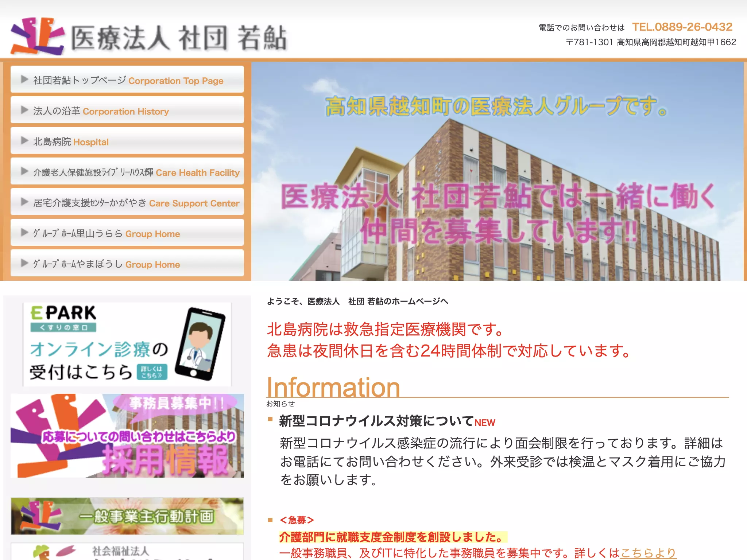Click the 医療法人 社団 若鮎 site logo
Viewport: 747px width, 560px height.
[x=149, y=36]
